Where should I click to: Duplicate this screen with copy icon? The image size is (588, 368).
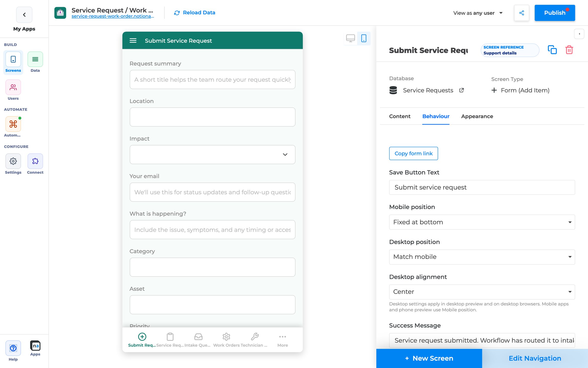552,50
